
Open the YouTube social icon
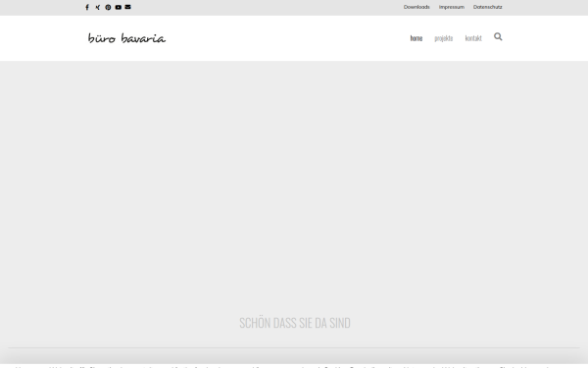(x=119, y=7)
